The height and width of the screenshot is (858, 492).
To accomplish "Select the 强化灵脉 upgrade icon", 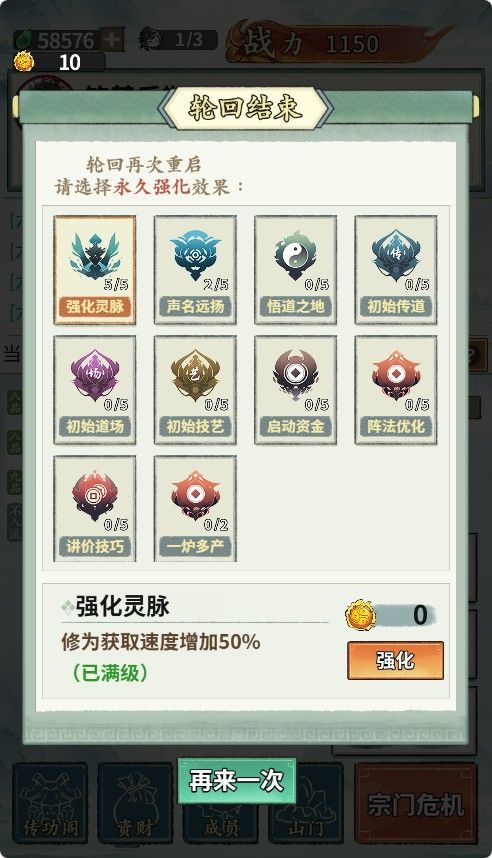I will pos(95,270).
